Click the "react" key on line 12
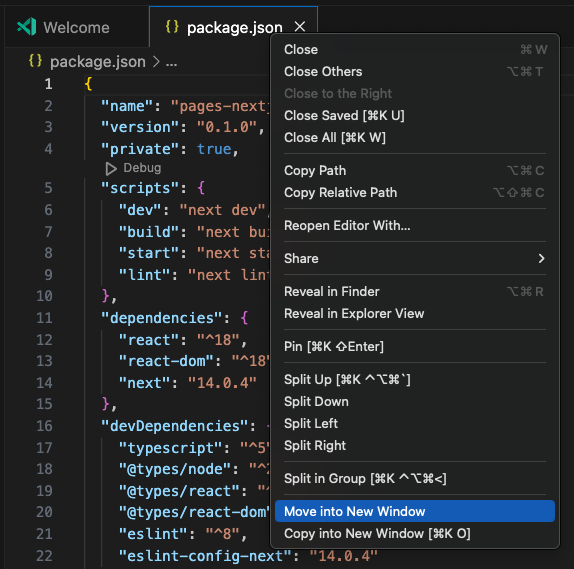Viewport: 574px width, 569px height. pos(149,340)
